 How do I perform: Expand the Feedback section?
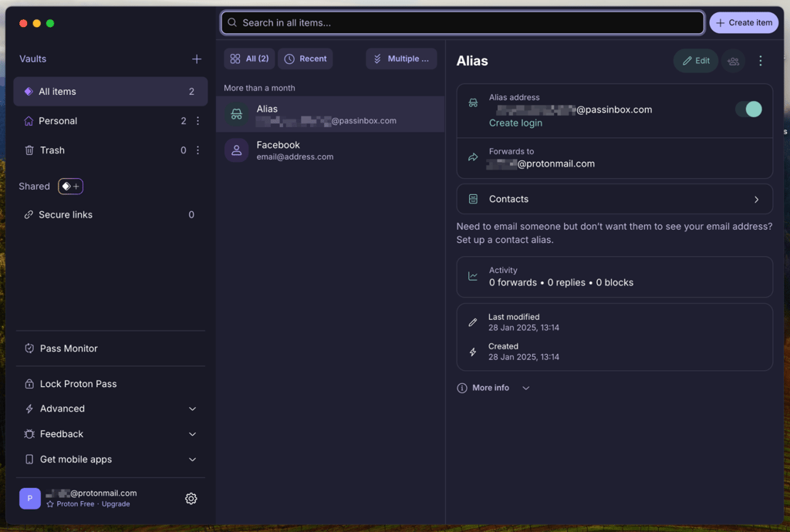tap(110, 434)
